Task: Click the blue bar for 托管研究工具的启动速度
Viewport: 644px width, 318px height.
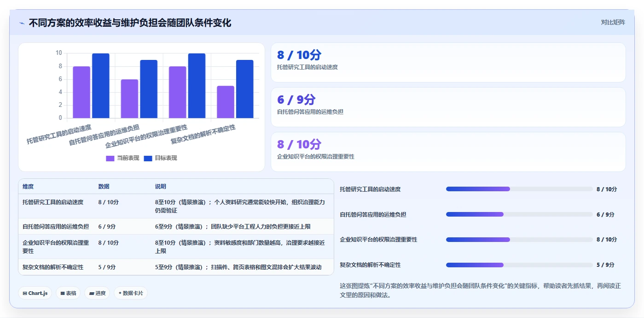Action: pyautogui.click(x=101, y=86)
